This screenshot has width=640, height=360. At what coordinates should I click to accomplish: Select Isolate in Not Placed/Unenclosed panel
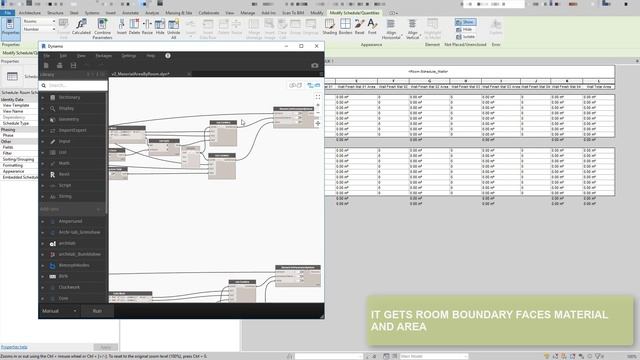(x=465, y=37)
